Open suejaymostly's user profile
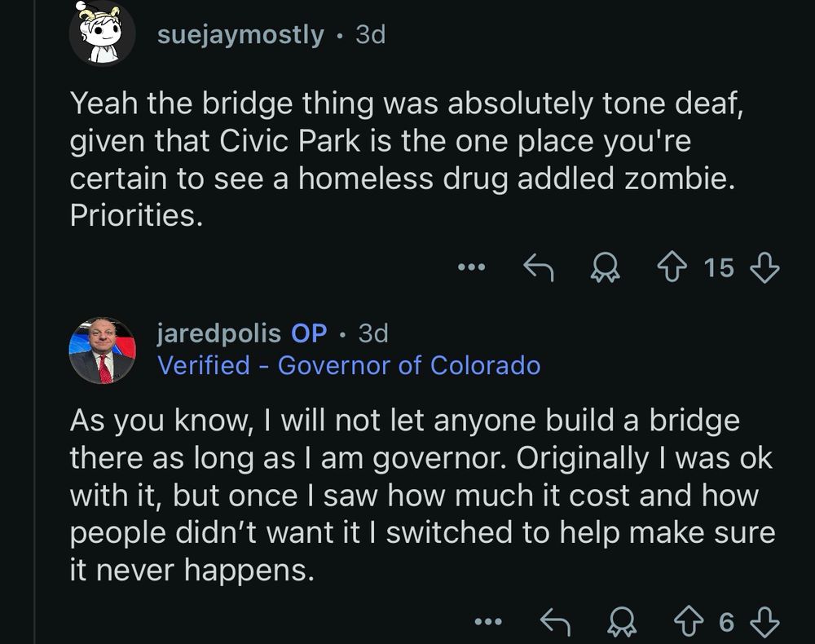 coord(241,35)
